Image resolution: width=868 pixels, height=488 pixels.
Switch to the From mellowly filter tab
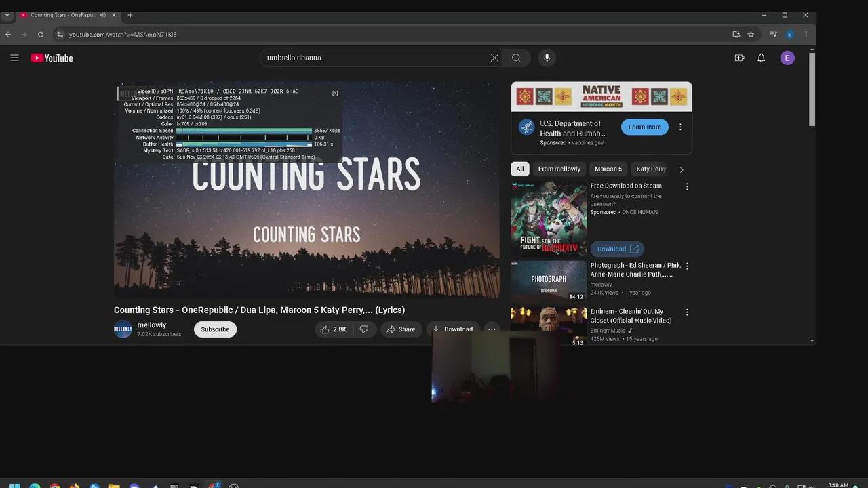pyautogui.click(x=559, y=169)
